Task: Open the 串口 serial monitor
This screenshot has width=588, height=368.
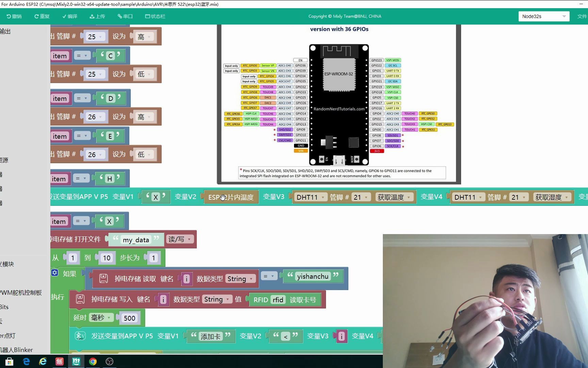Action: click(x=125, y=16)
